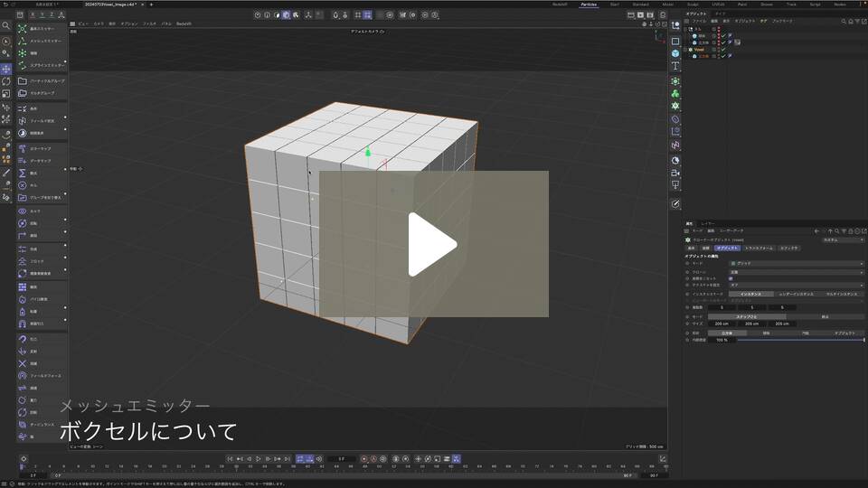This screenshot has width=868, height=488.
Task: Switch to the Standard layout tab
Action: pos(640,5)
